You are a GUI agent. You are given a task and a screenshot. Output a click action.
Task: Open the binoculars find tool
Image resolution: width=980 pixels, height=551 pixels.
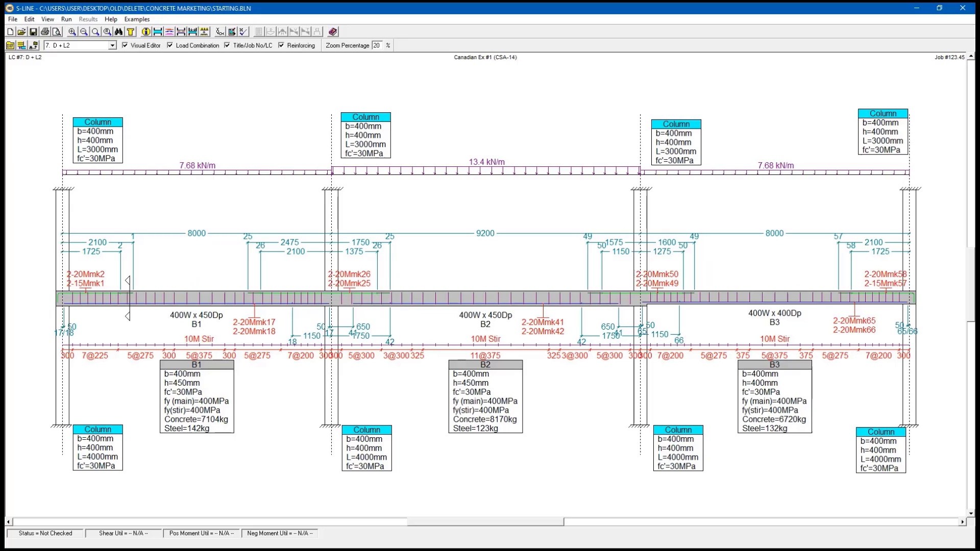119,32
